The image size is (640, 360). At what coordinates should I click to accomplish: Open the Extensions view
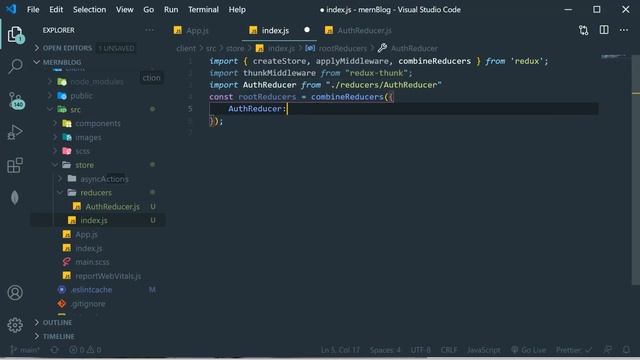pos(15,165)
